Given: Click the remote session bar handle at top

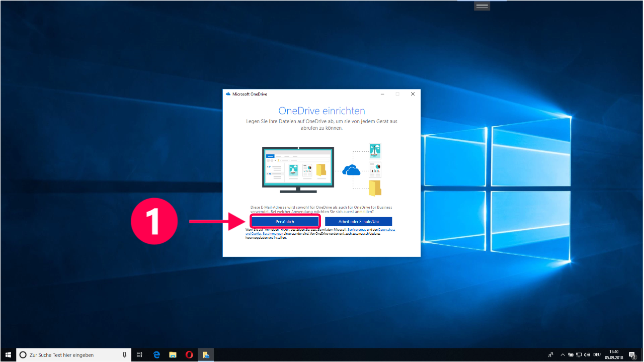Looking at the screenshot, I should click(482, 6).
